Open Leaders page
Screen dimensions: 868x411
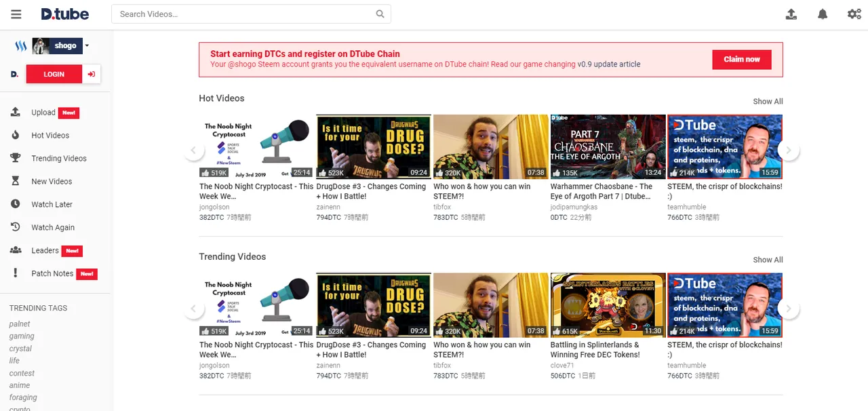[45, 251]
